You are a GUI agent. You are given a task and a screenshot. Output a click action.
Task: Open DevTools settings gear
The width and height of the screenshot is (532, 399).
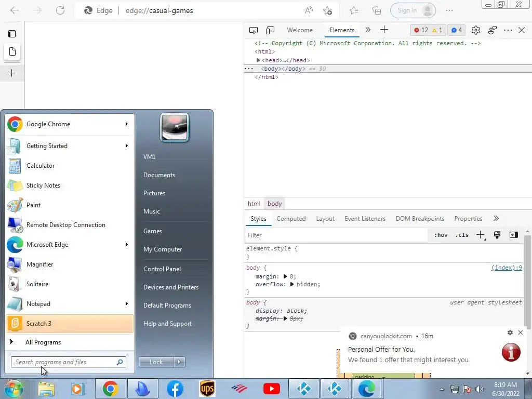click(x=476, y=30)
